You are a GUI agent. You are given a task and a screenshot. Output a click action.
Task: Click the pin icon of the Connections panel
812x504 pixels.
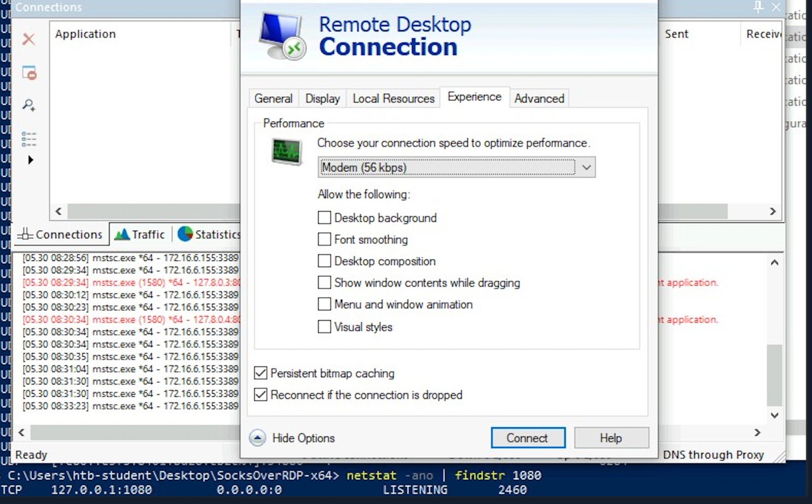click(758, 7)
